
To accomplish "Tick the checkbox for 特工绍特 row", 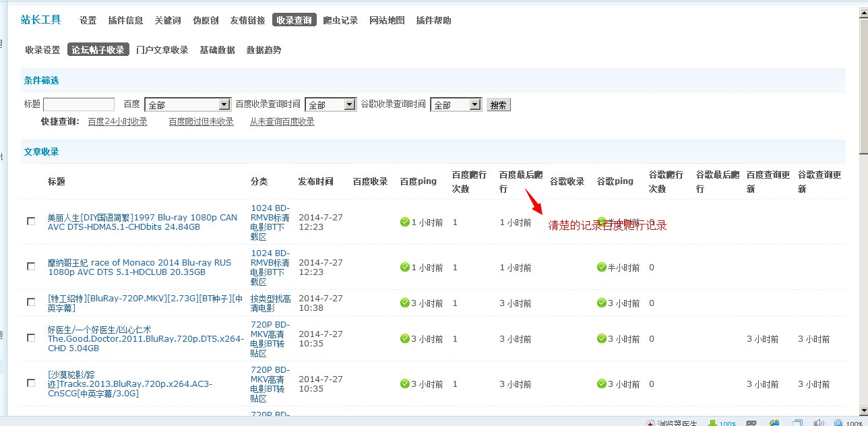I will 31,302.
